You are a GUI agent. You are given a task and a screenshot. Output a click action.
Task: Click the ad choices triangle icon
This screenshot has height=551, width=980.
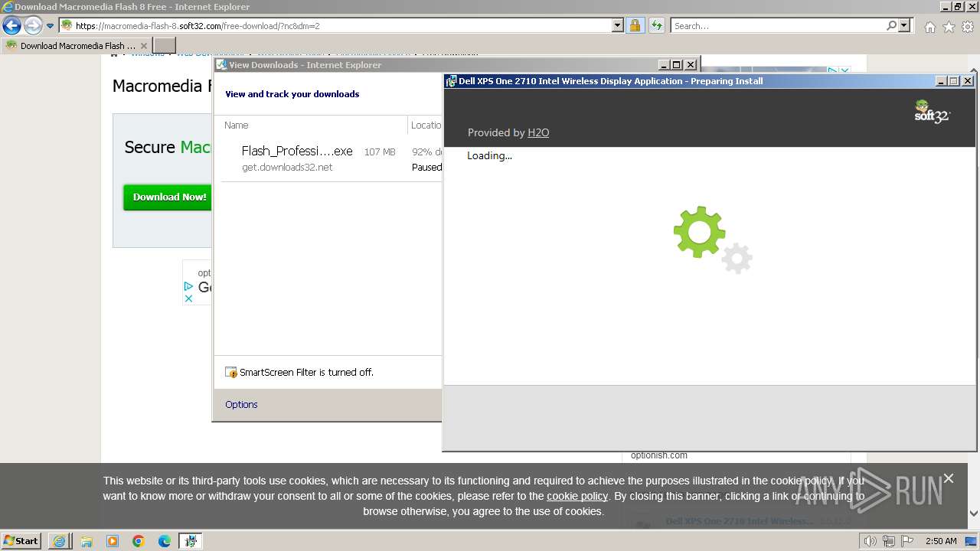coord(188,286)
